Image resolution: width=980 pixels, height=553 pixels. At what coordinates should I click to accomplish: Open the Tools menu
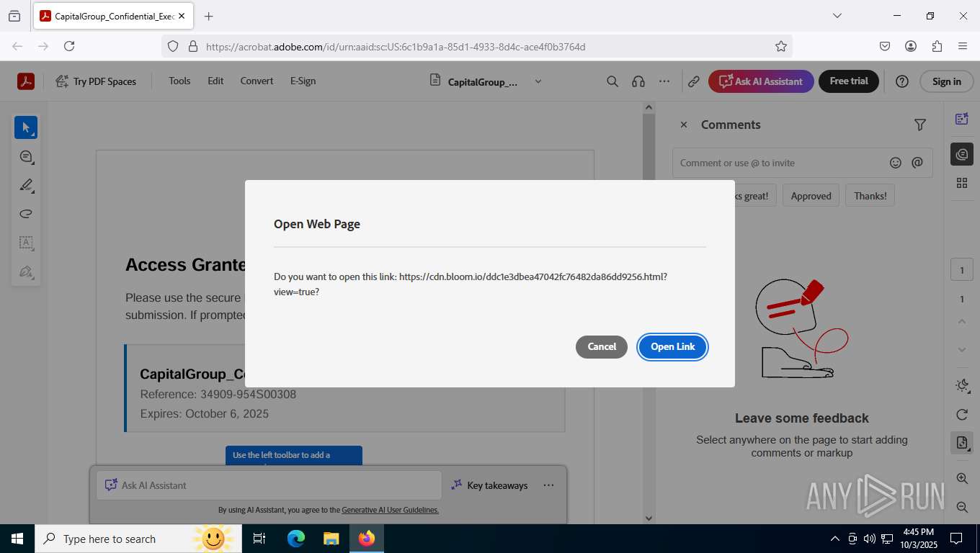point(179,81)
